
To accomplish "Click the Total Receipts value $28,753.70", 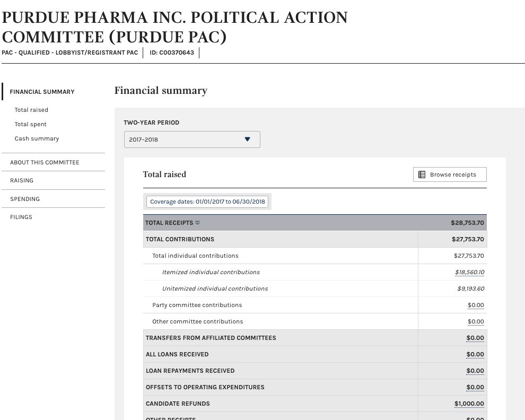I will pos(467,223).
